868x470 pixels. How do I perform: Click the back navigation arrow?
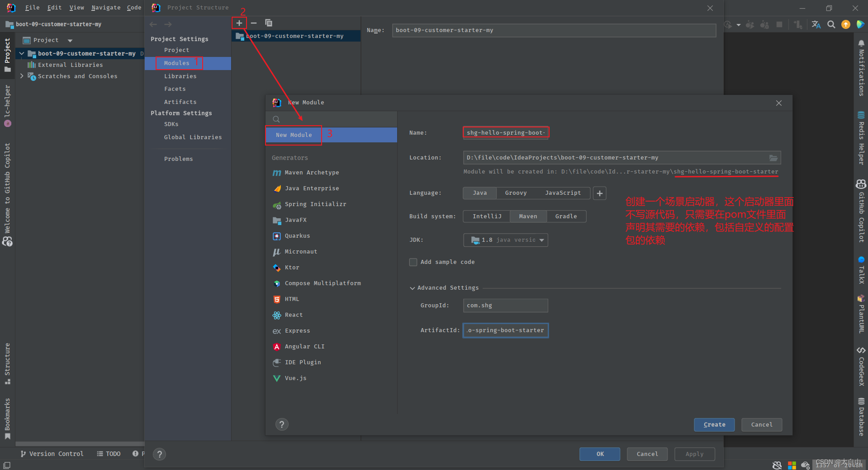click(x=153, y=24)
